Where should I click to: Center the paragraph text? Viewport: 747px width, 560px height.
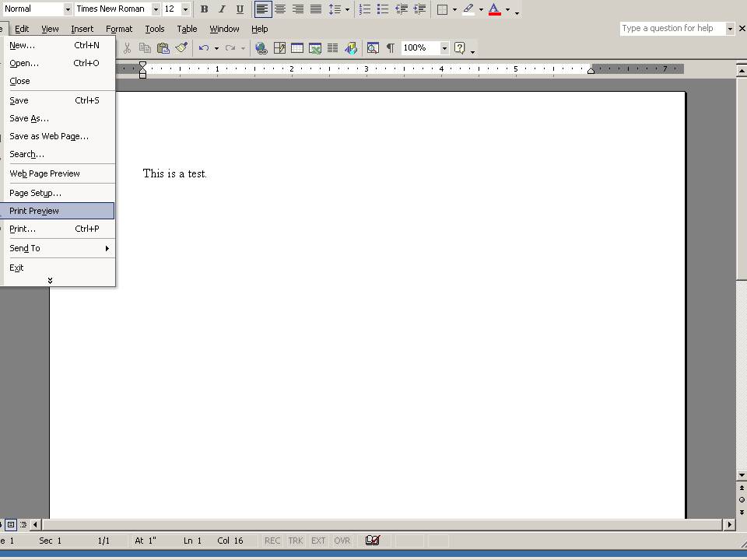280,9
